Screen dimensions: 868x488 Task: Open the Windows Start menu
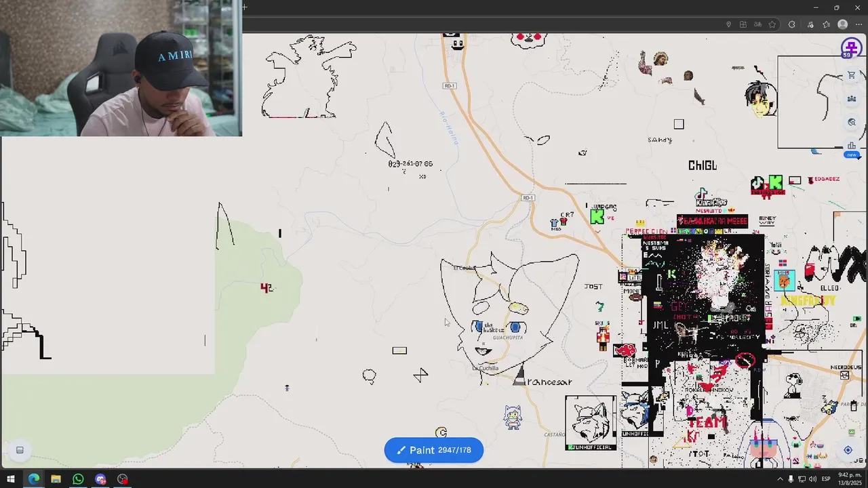click(x=11, y=479)
